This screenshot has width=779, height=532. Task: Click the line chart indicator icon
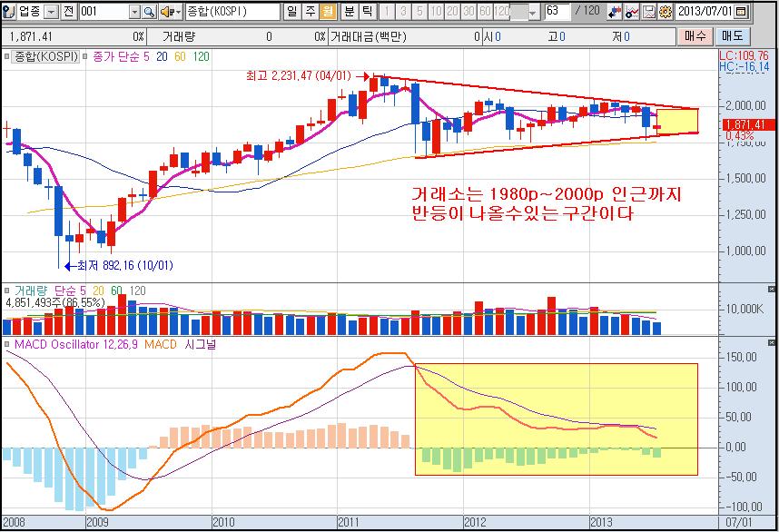point(632,12)
